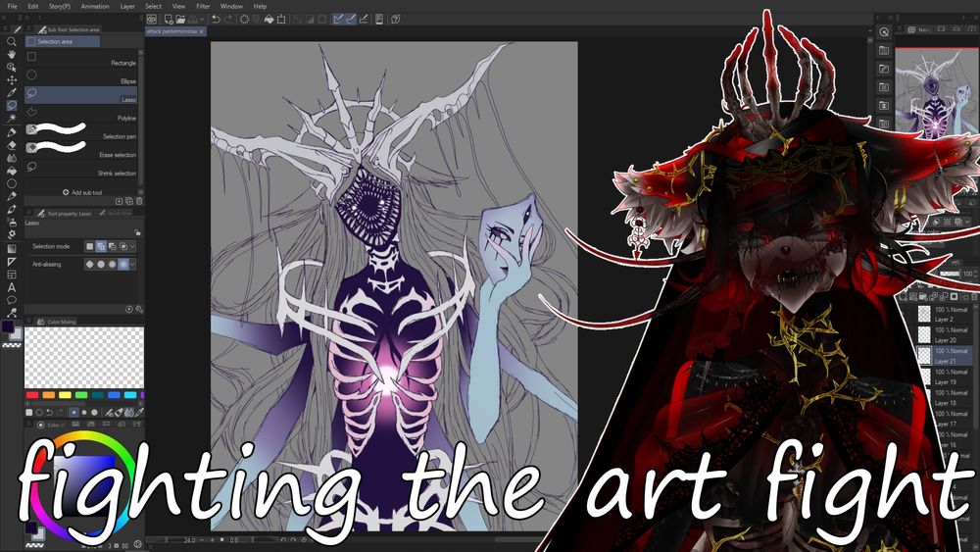Open the Window menu

click(231, 6)
